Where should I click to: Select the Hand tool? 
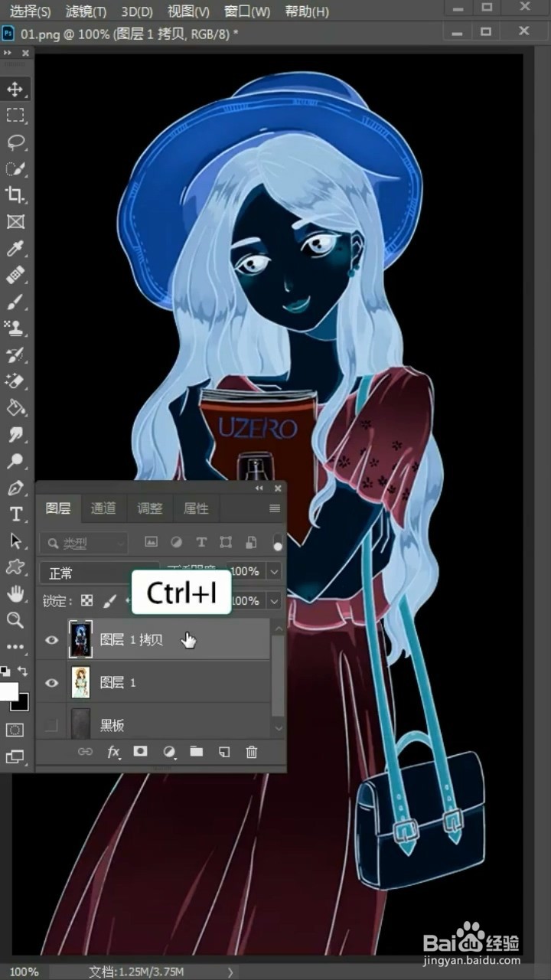pos(15,593)
